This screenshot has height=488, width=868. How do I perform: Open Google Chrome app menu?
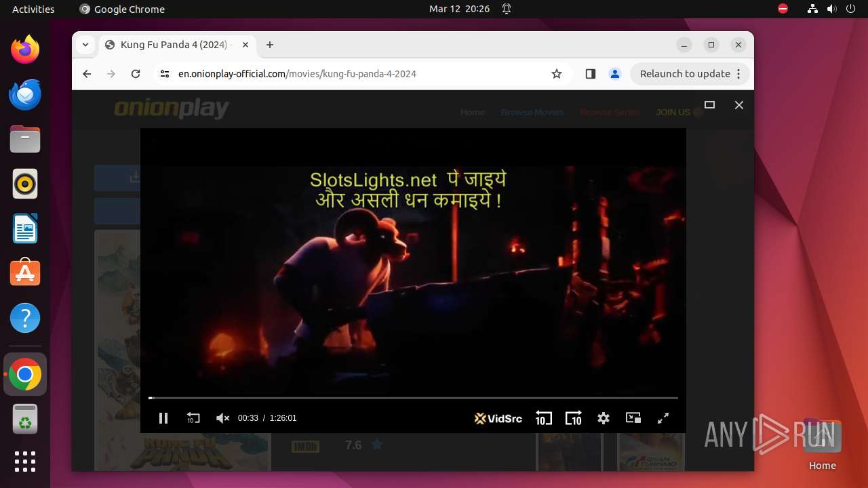pyautogui.click(x=122, y=9)
